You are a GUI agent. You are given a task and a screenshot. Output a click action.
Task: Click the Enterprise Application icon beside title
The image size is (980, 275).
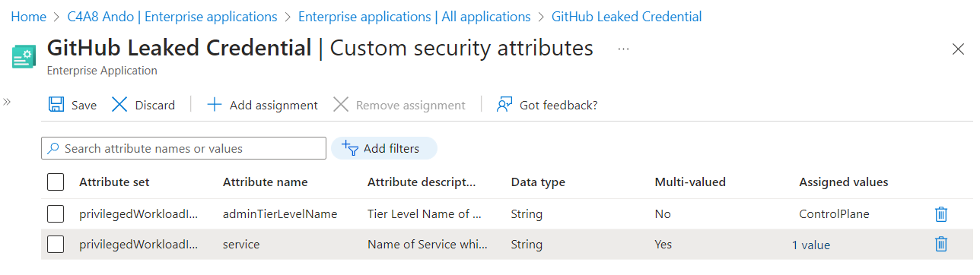[x=24, y=57]
